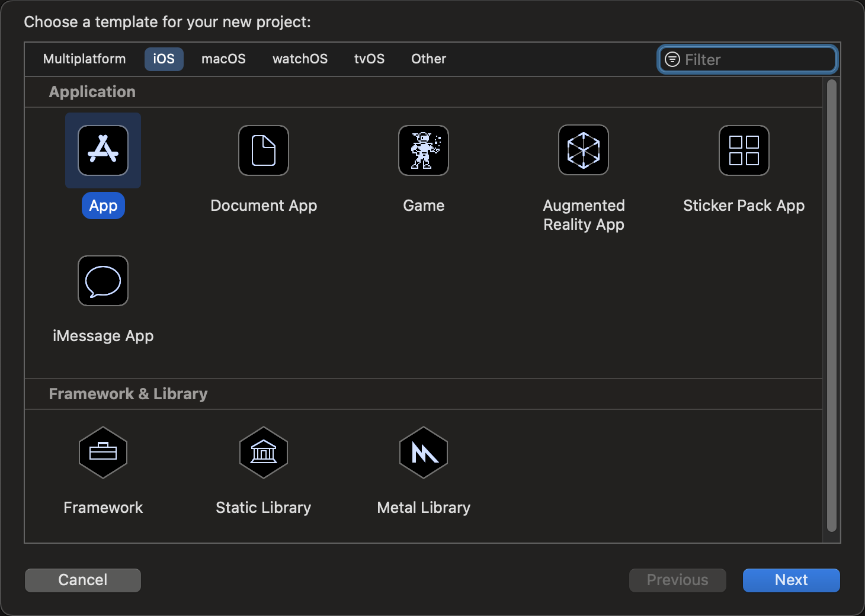Choose the Static Library template icon

point(264,453)
